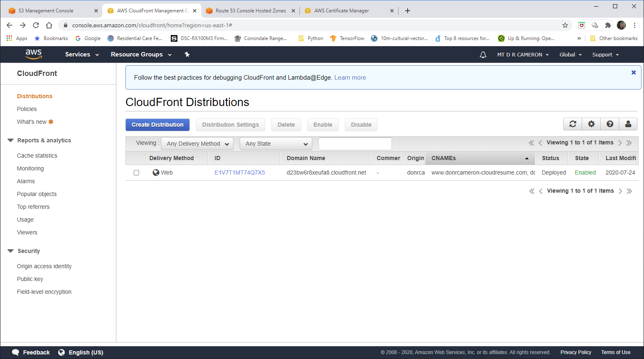Click Create Distribution button

point(158,125)
